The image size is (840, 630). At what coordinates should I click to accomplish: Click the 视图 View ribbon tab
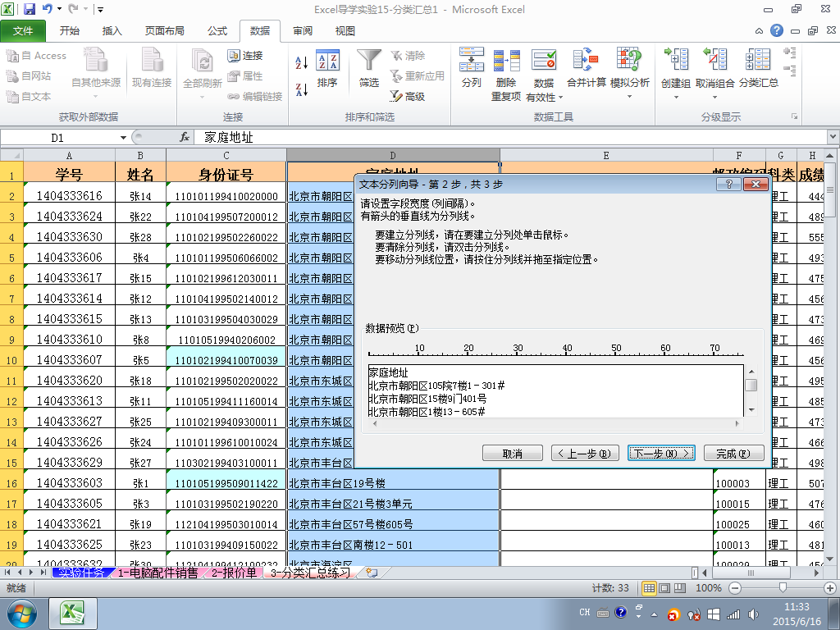pos(345,31)
